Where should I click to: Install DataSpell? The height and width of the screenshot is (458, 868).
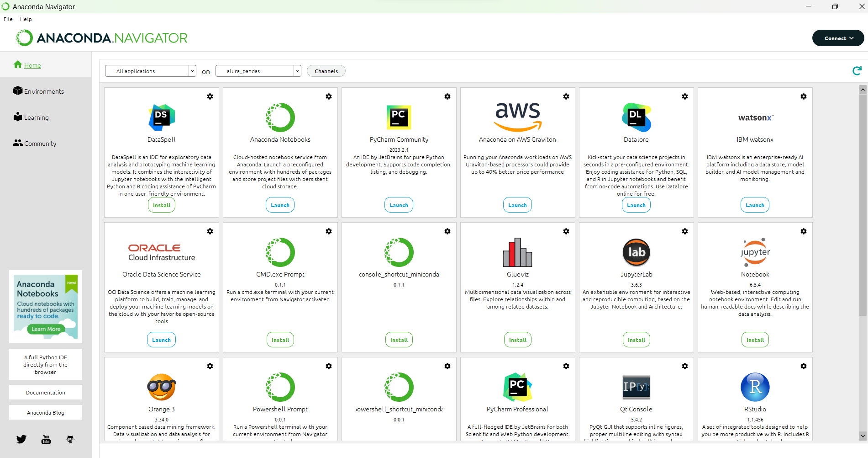[162, 205]
